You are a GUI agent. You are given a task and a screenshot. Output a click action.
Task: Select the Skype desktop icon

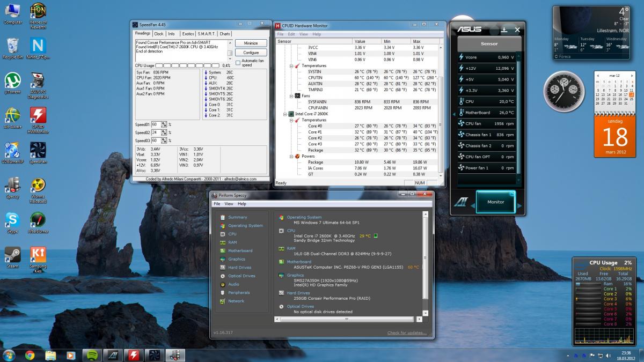click(x=12, y=223)
